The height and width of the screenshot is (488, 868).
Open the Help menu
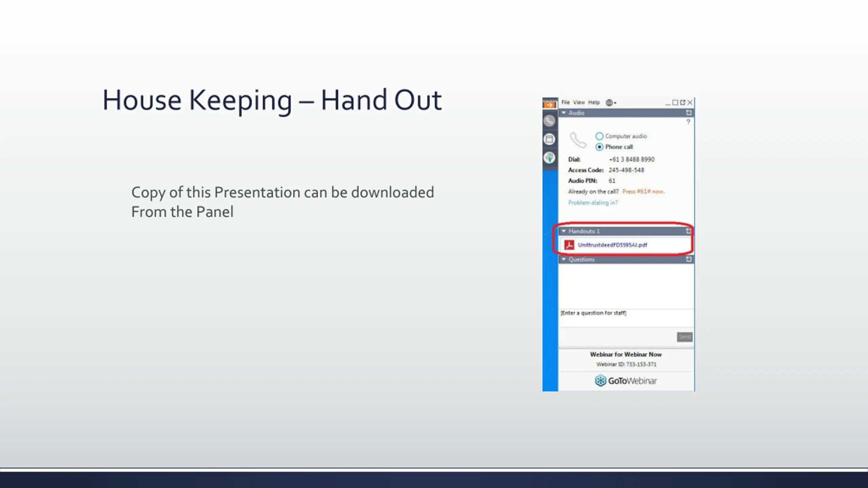point(594,102)
